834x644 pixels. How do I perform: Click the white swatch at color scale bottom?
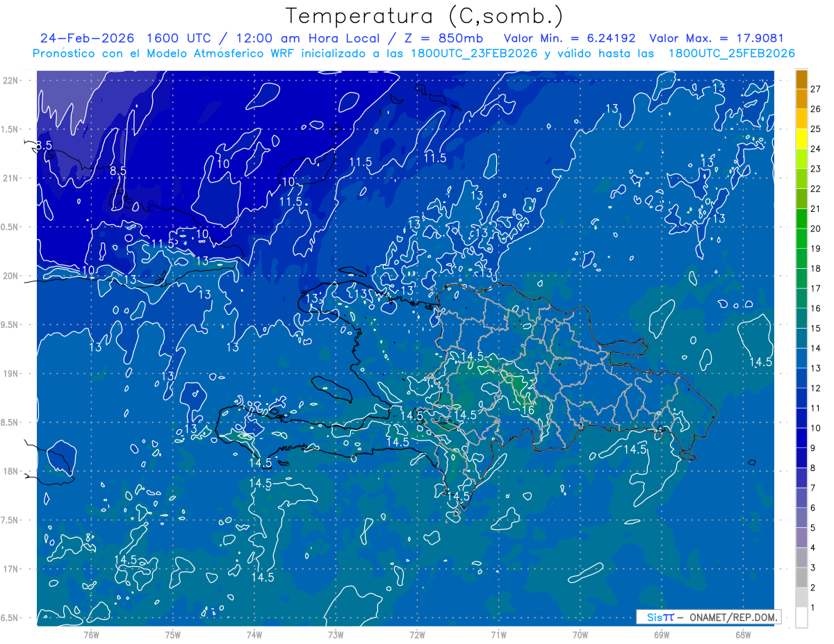[x=801, y=618]
